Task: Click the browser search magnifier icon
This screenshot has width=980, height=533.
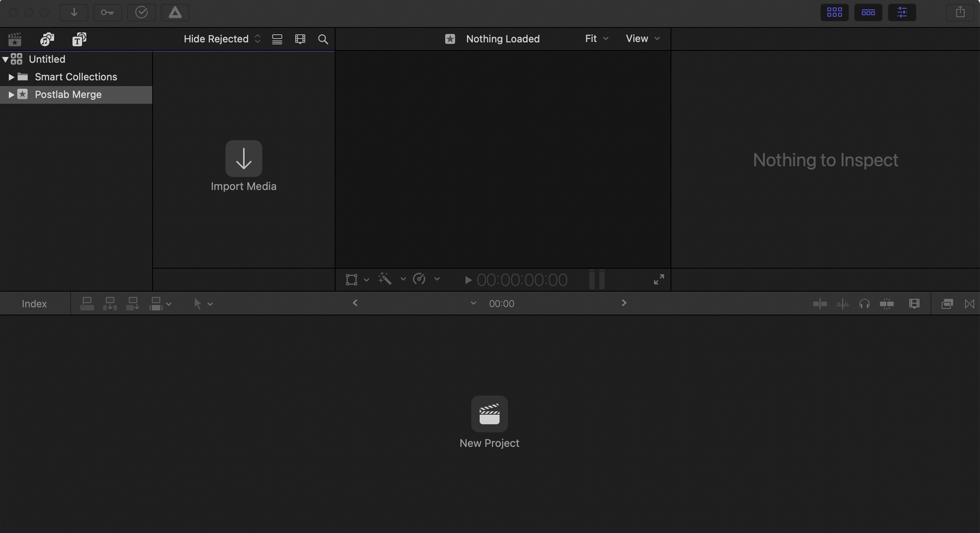Action: pyautogui.click(x=323, y=39)
